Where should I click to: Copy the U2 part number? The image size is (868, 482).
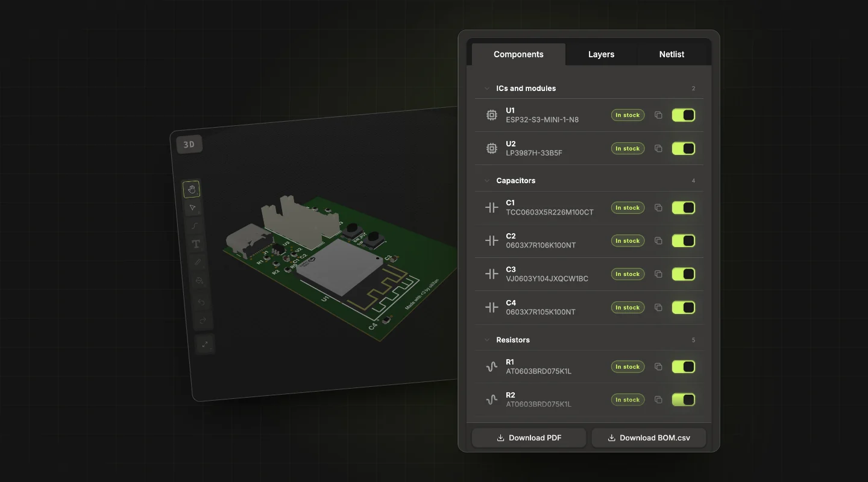pyautogui.click(x=658, y=148)
